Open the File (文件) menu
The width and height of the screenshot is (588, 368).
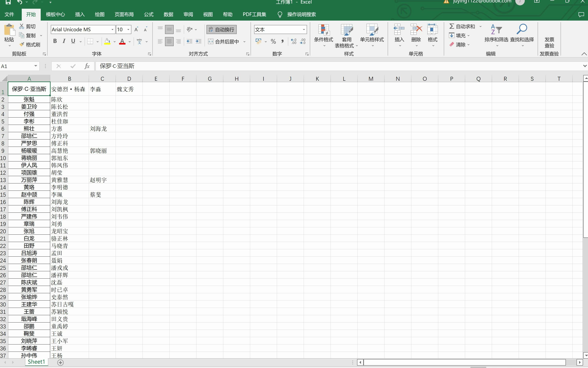coord(9,14)
